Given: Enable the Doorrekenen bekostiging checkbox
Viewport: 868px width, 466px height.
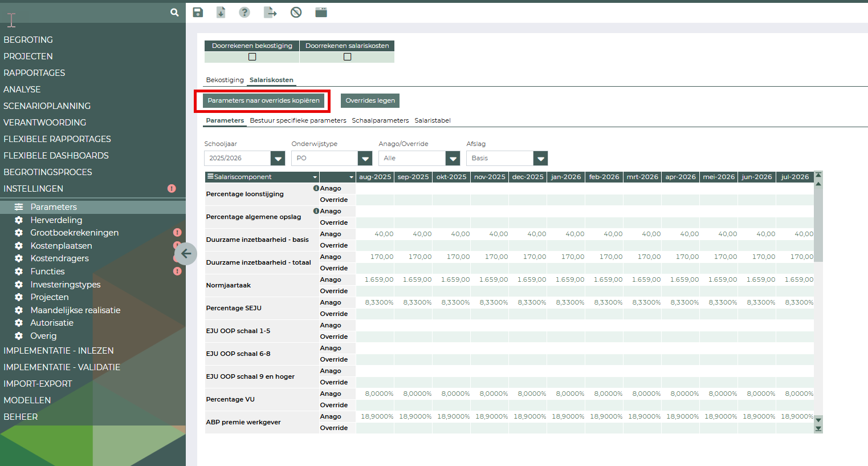Looking at the screenshot, I should (x=252, y=57).
